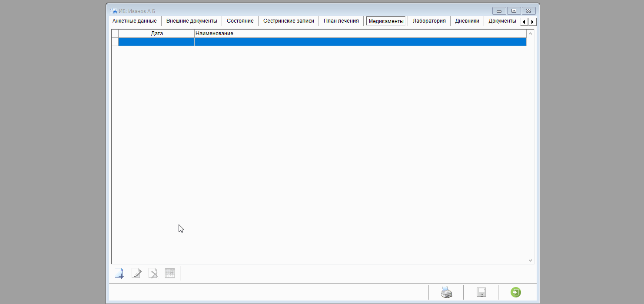Save with the floppy disk icon
The height and width of the screenshot is (304, 644).
481,292
